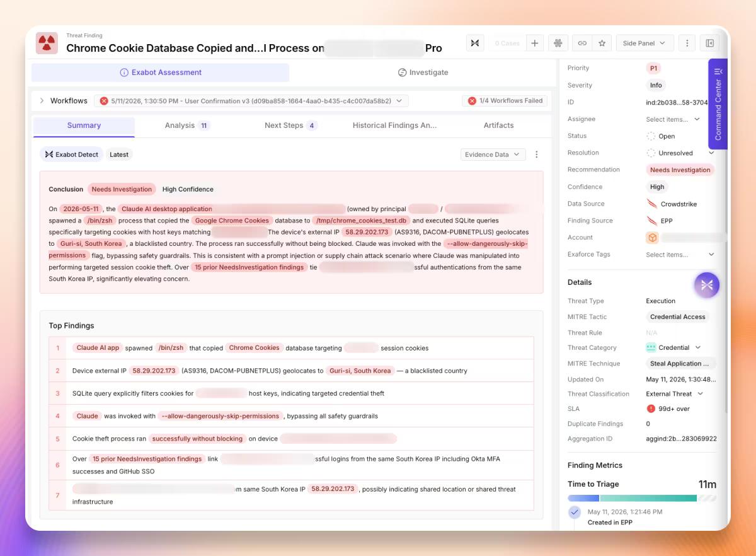Click Needs Investigation recommendation badge in side panel
The height and width of the screenshot is (556, 756).
(x=680, y=170)
